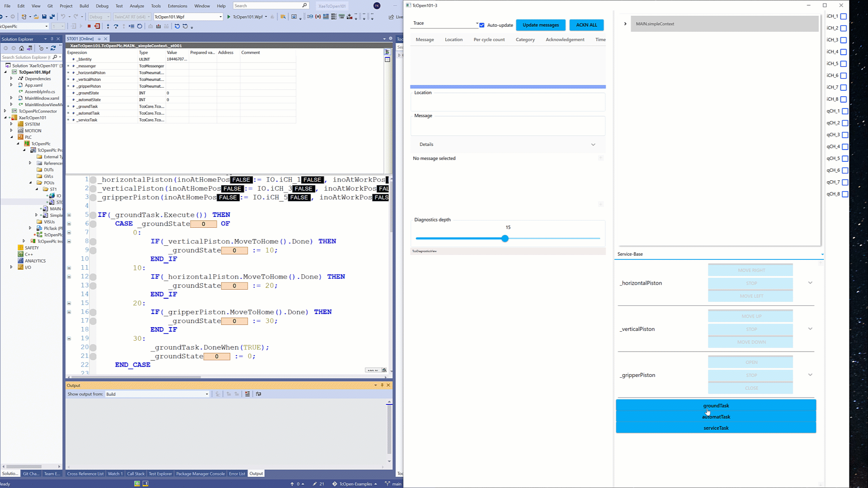Click the red Logout icon
The image size is (868, 488).
pos(97,26)
